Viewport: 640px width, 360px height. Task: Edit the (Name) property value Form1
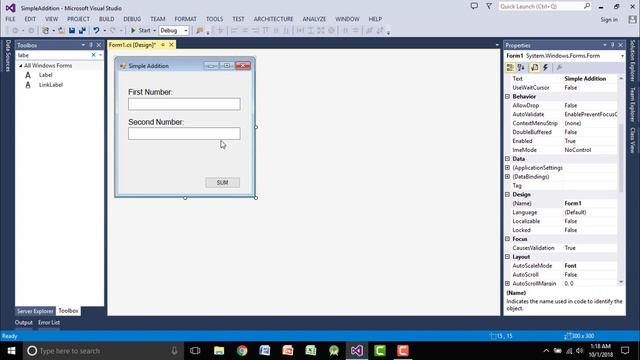(x=590, y=203)
